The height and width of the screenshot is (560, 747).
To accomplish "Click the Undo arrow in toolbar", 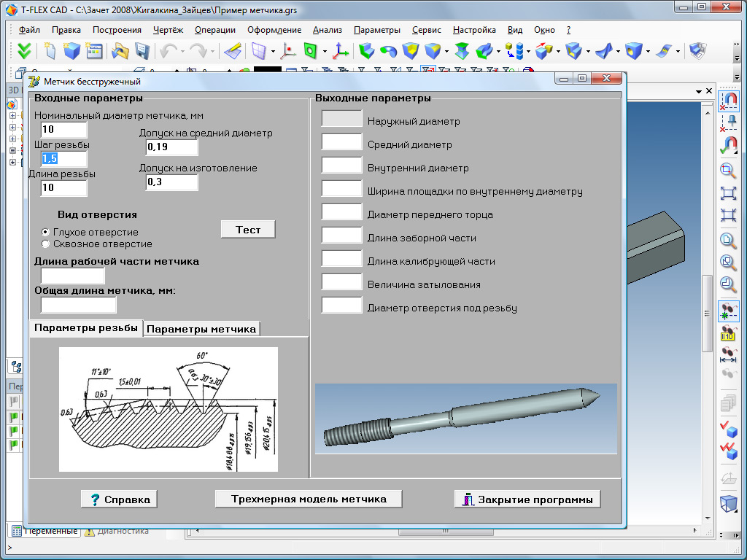I will point(168,51).
